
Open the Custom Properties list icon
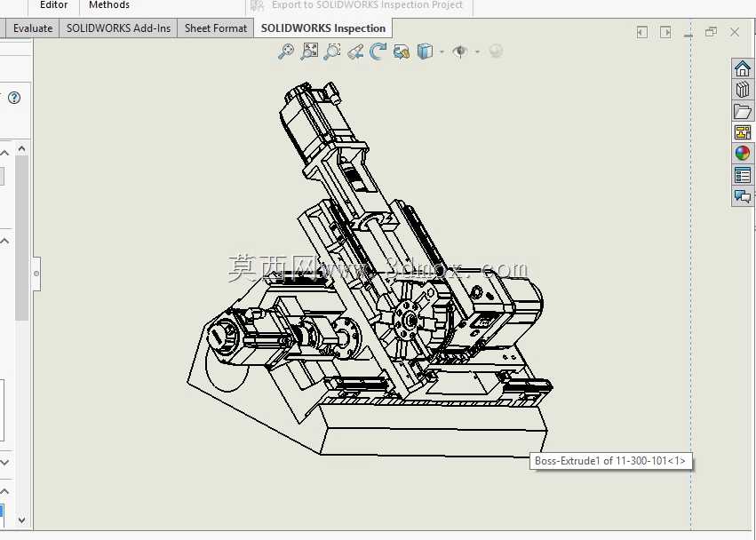coord(743,175)
